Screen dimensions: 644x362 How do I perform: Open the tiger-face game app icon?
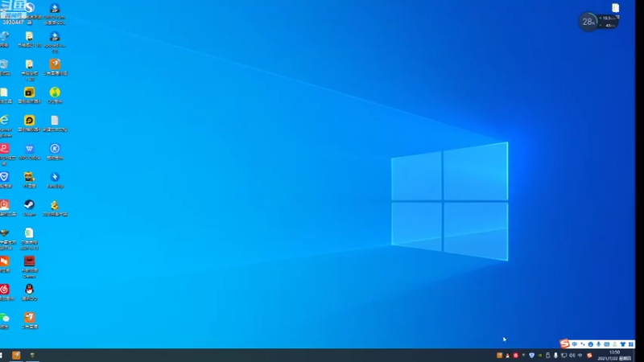click(x=29, y=177)
